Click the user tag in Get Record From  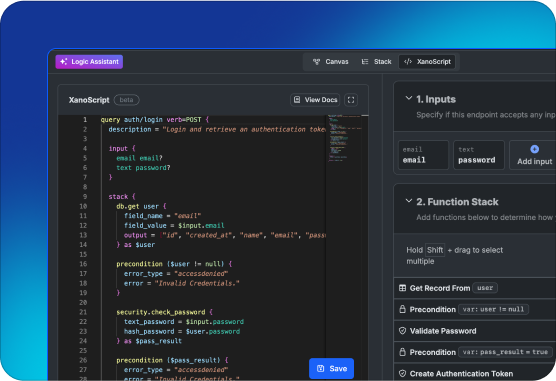485,288
